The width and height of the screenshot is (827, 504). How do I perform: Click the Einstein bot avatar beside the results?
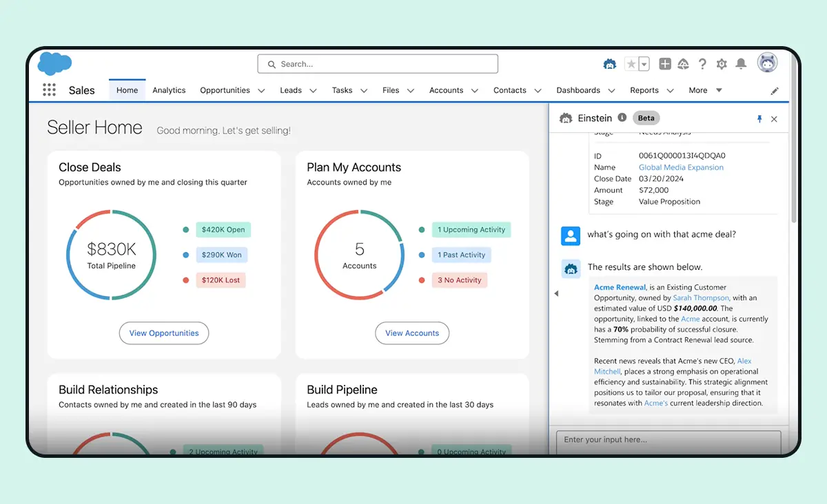coord(571,268)
